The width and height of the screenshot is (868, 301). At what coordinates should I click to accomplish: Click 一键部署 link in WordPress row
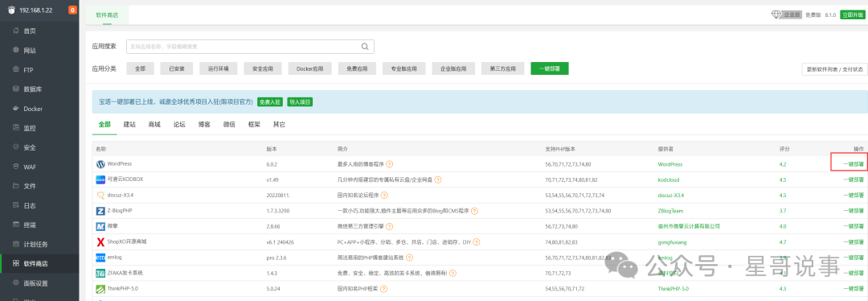(853, 164)
